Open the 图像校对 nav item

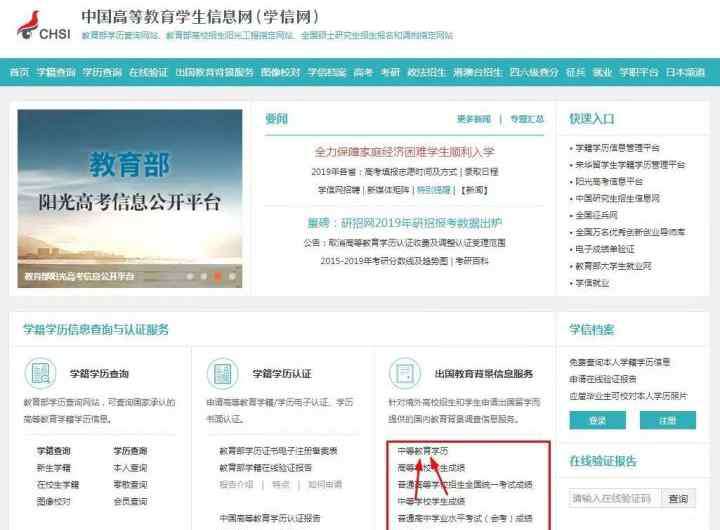281,73
